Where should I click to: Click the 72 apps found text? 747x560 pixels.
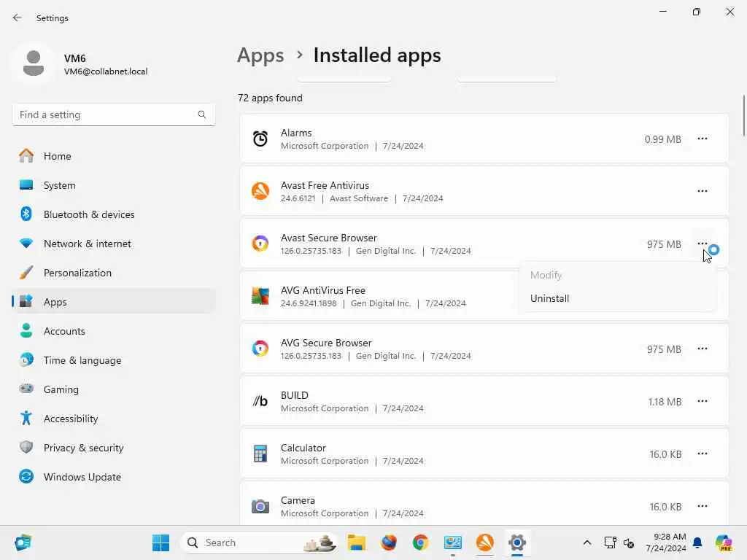pyautogui.click(x=270, y=98)
